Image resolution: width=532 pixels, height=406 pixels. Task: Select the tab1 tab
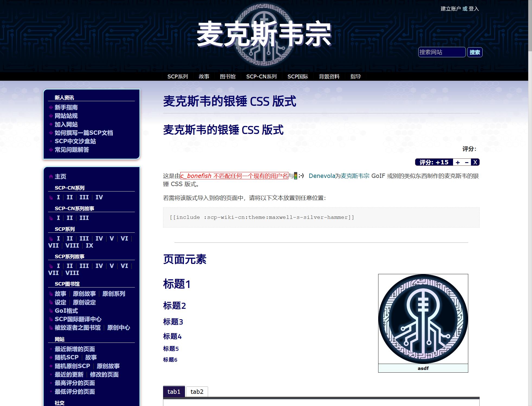(x=174, y=392)
